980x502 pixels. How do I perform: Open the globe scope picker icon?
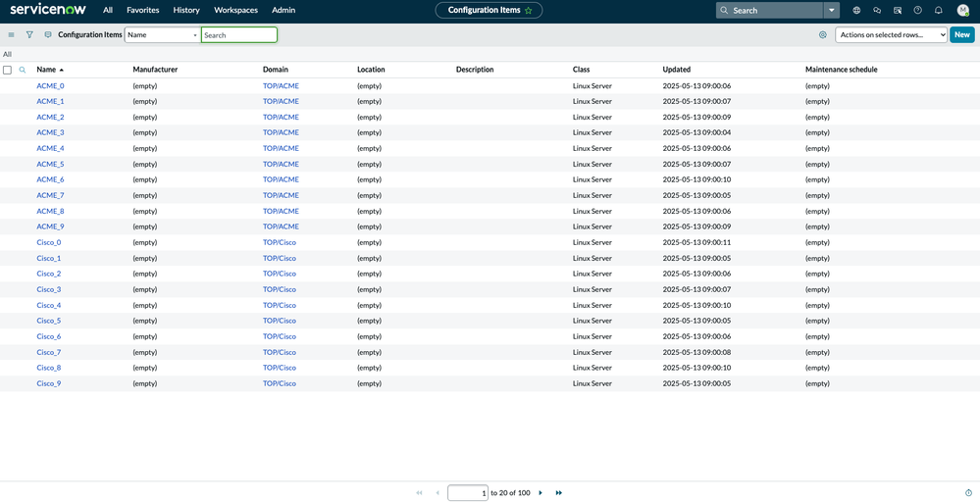856,10
